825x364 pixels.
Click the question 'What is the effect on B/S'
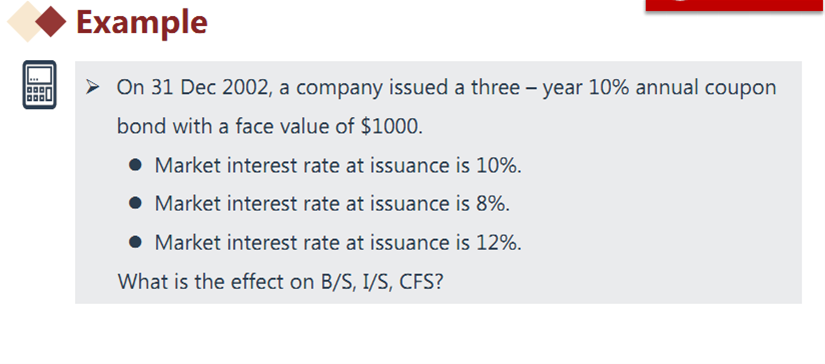click(281, 281)
